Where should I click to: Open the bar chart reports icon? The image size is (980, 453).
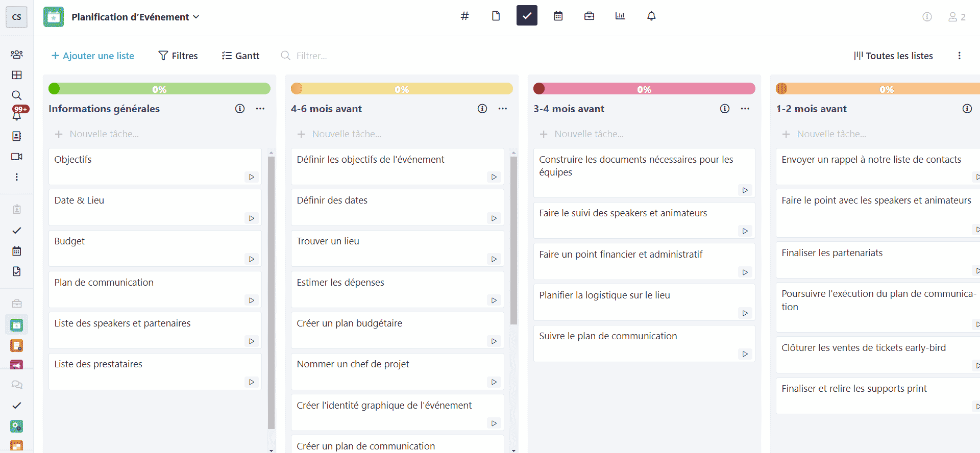pyautogui.click(x=620, y=16)
